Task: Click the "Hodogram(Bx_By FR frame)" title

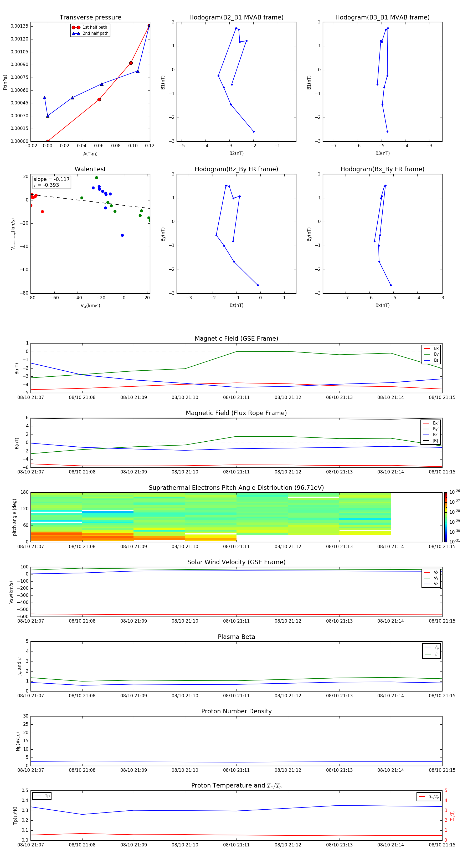Action: click(x=382, y=169)
